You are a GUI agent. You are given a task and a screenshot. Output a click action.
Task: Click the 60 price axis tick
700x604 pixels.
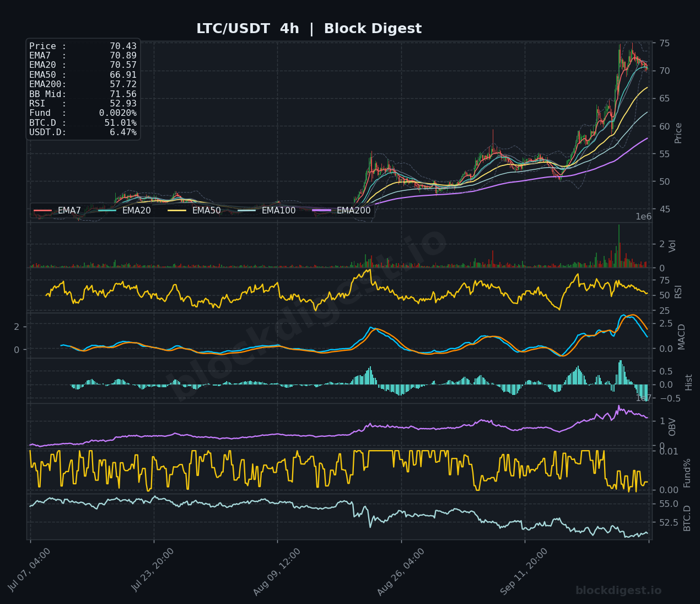tap(664, 126)
